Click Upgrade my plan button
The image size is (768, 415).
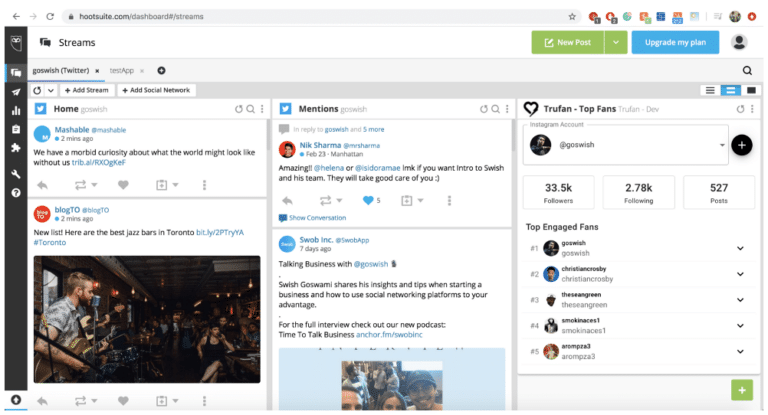[x=675, y=43]
